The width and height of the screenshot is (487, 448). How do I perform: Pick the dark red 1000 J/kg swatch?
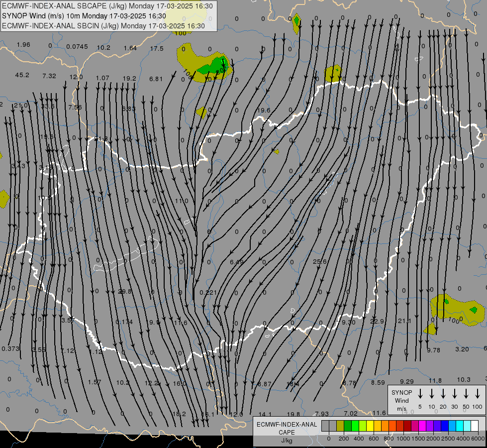407,426
